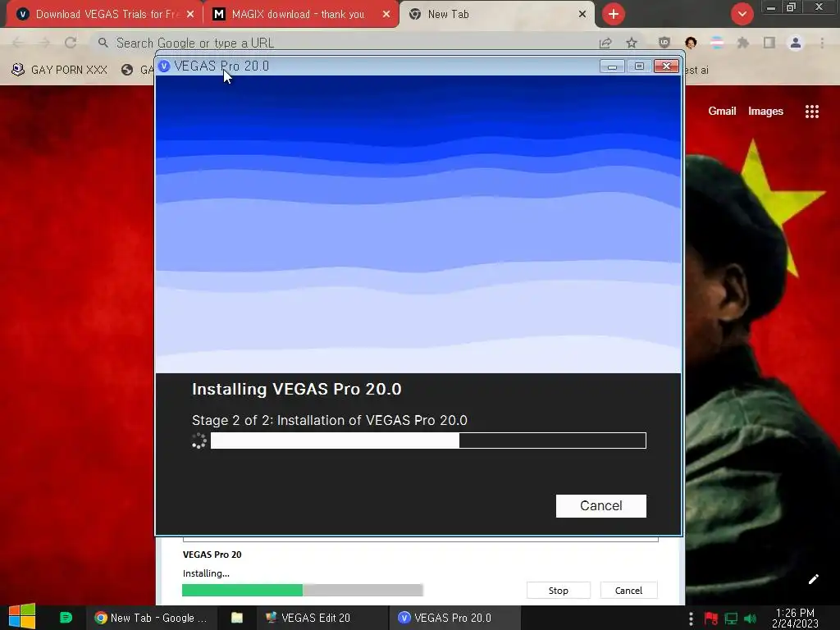Viewport: 840px width, 630px height.
Task: Open File Explorer from the taskbar
Action: [237, 618]
